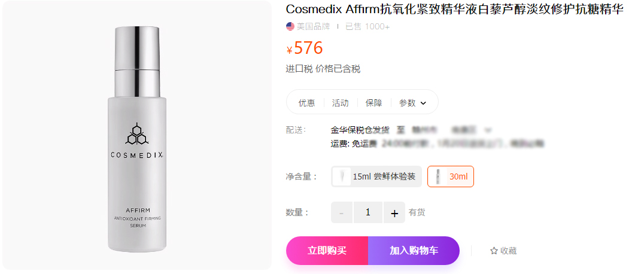Click the star icon to favorite item
The width and height of the screenshot is (644, 274).
point(494,251)
